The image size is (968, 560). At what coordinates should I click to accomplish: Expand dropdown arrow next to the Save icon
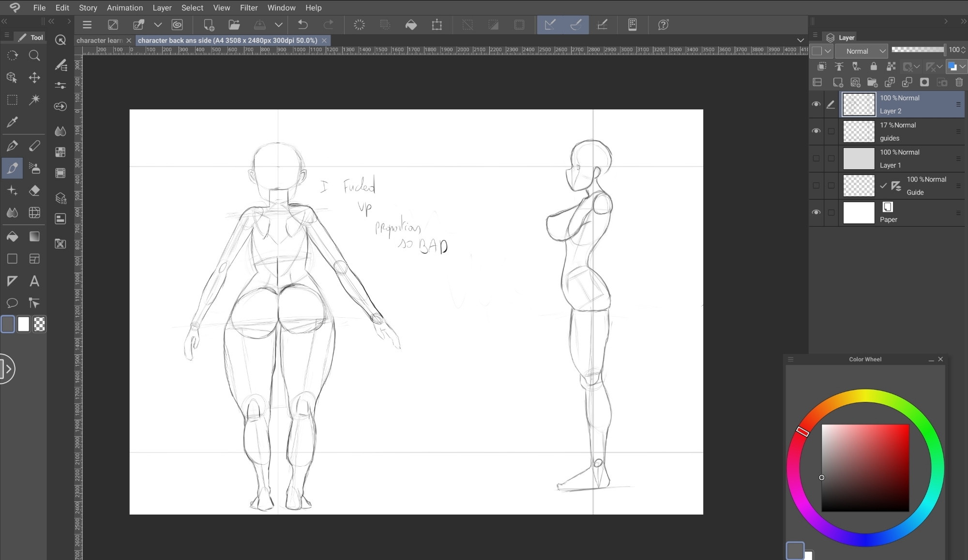pyautogui.click(x=279, y=25)
